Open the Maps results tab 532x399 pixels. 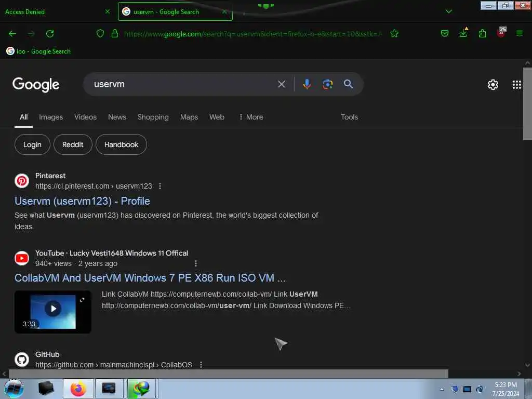tap(189, 117)
